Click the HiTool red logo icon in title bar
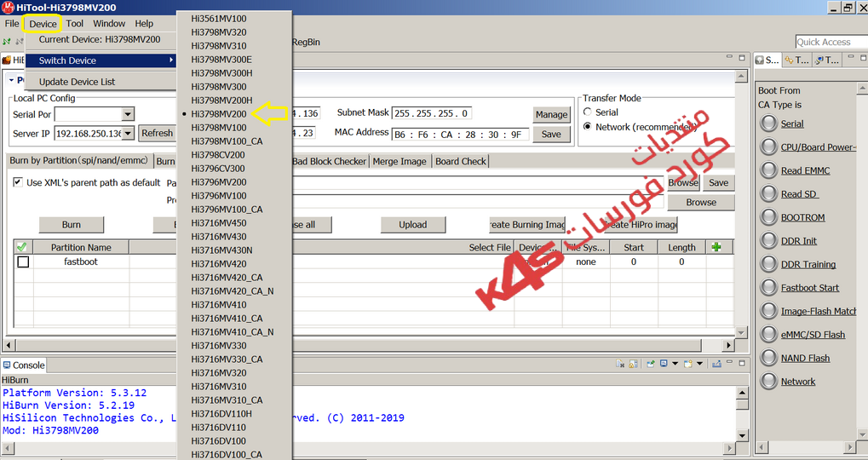The height and width of the screenshot is (460, 868). pos(8,7)
